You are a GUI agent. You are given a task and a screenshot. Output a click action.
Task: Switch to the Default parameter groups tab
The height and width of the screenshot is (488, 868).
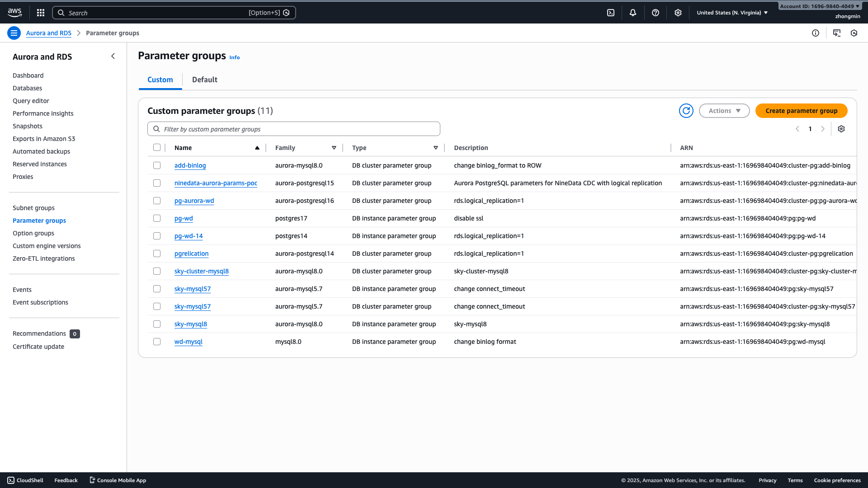pos(204,80)
